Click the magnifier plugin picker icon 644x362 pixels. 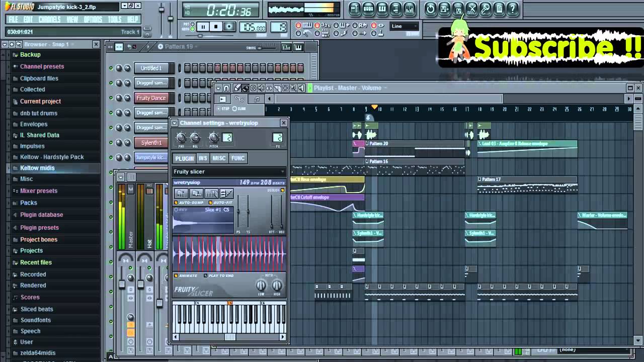point(485,9)
